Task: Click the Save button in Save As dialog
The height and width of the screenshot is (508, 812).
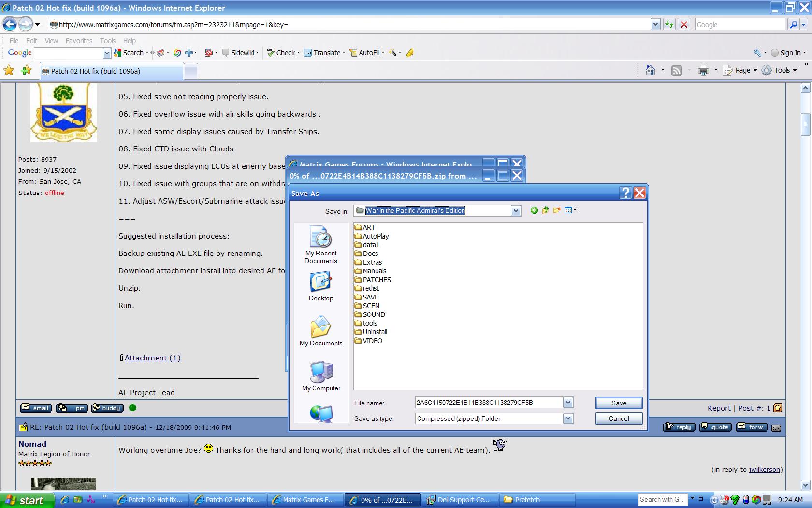Action: 619,403
